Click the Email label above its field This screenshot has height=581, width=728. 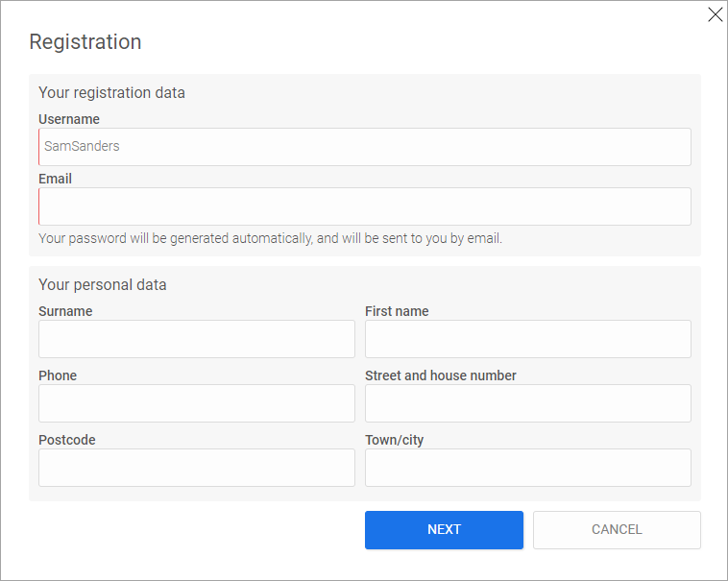pyautogui.click(x=56, y=179)
